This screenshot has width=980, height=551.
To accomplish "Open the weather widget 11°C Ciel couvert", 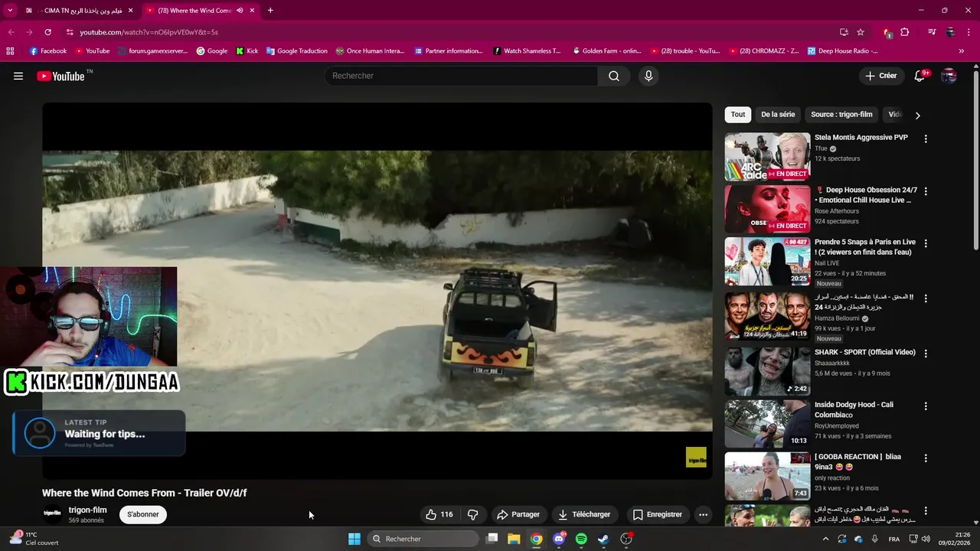I will coord(34,539).
